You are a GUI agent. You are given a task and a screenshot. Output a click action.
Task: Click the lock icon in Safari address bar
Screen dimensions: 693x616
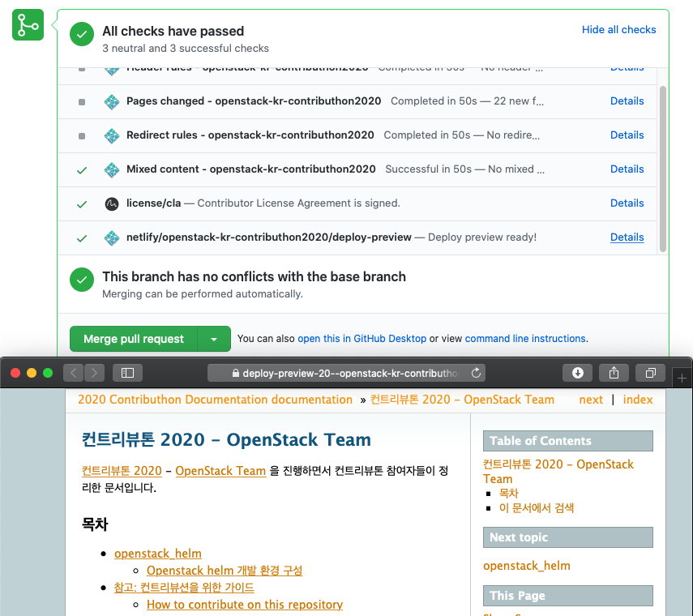[236, 374]
